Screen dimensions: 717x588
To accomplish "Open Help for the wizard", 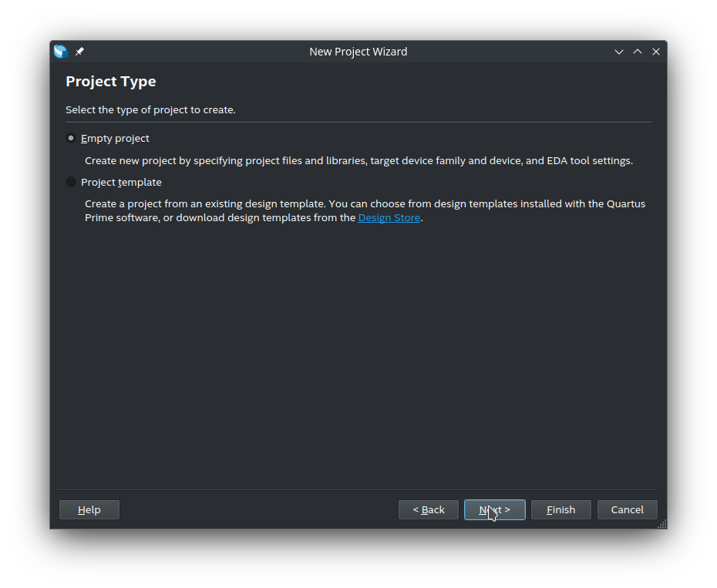I will coord(89,510).
